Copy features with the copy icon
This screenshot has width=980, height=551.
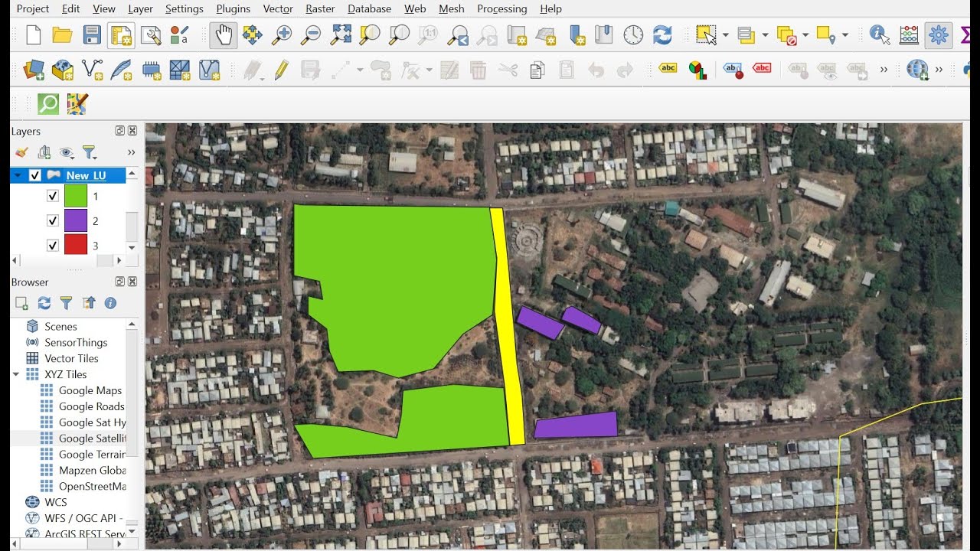[x=537, y=70]
